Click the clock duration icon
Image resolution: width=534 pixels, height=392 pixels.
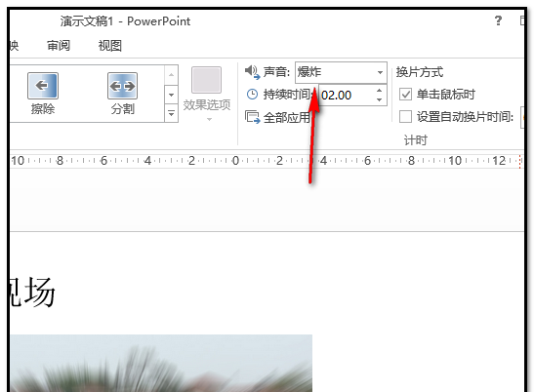(x=252, y=95)
